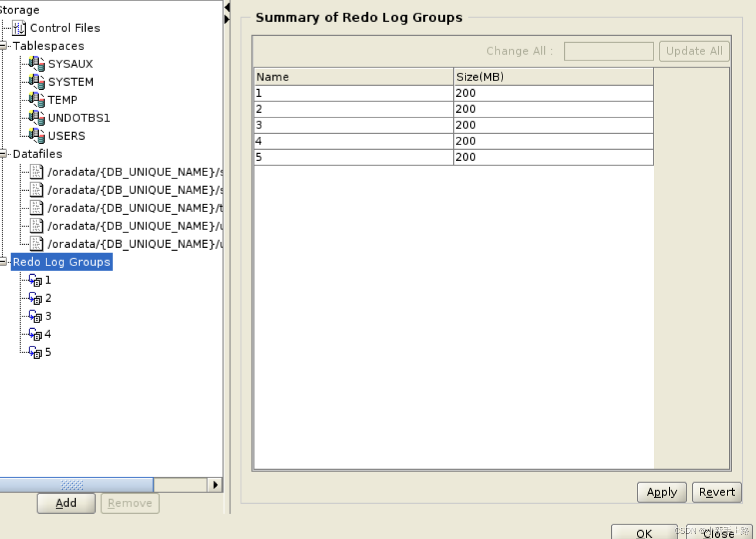Click redo log group 3 icon
Image resolution: width=756 pixels, height=539 pixels.
coord(35,316)
